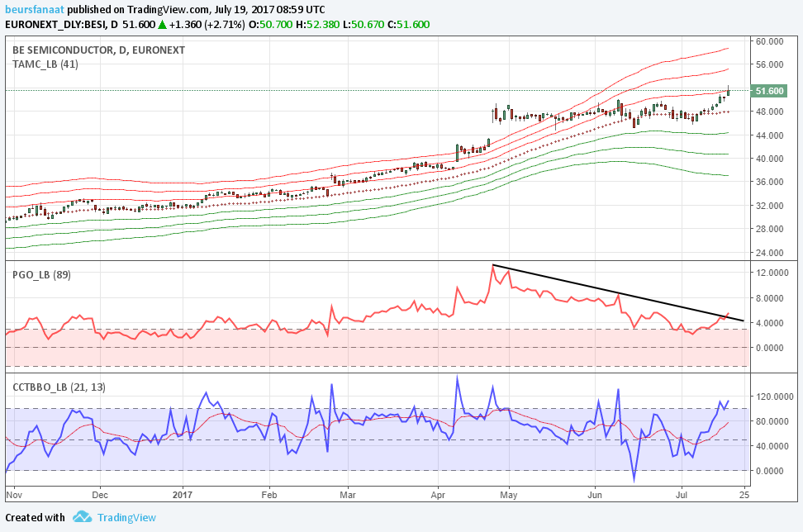
Task: Click the Dec date axis label
Action: (x=100, y=495)
